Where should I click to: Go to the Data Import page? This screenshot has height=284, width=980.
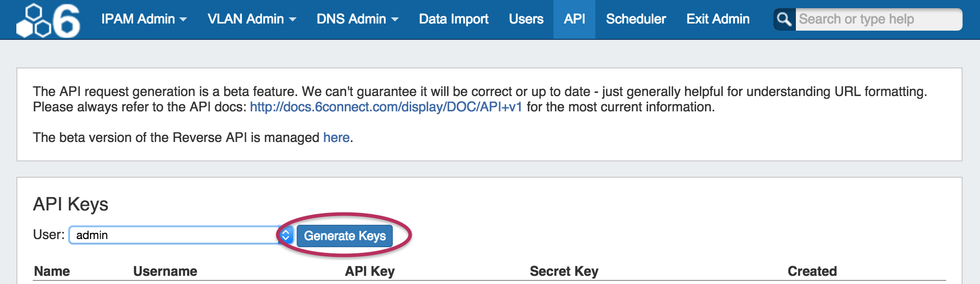point(454,19)
